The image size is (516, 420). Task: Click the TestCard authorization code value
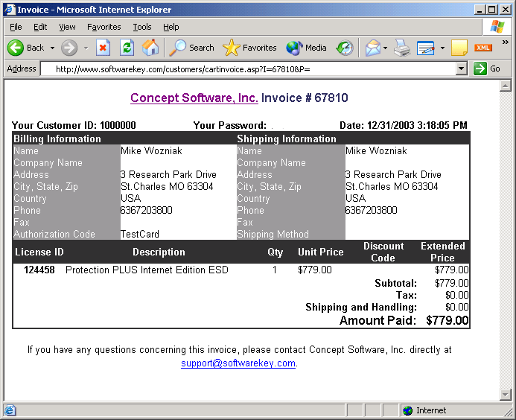(x=140, y=234)
